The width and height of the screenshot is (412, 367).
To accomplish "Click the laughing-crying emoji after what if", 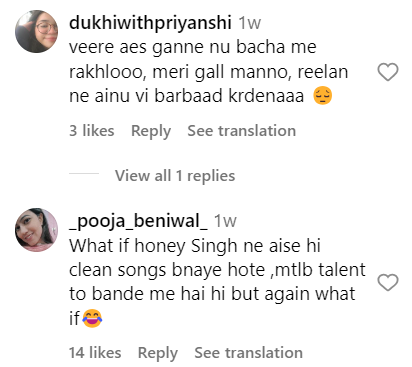I will [92, 318].
